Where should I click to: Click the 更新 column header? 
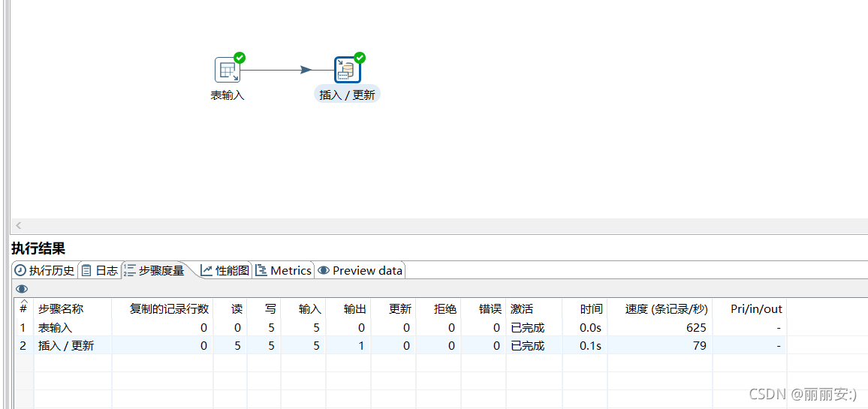(393, 309)
